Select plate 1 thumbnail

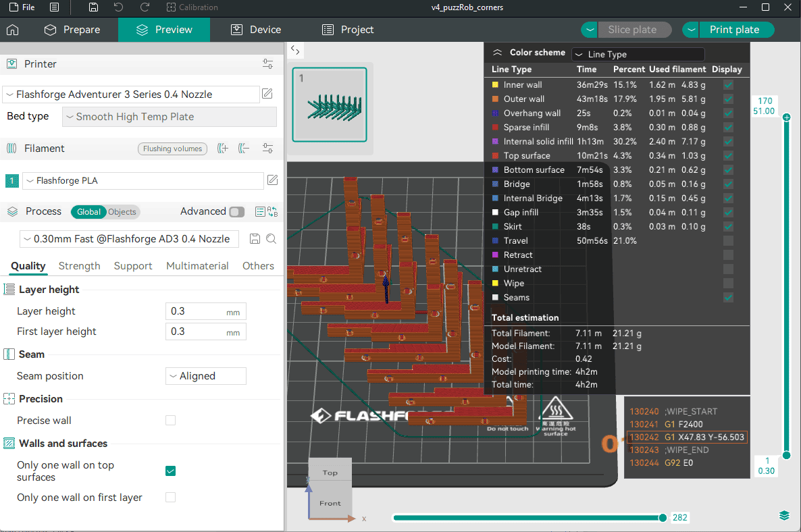(x=330, y=105)
